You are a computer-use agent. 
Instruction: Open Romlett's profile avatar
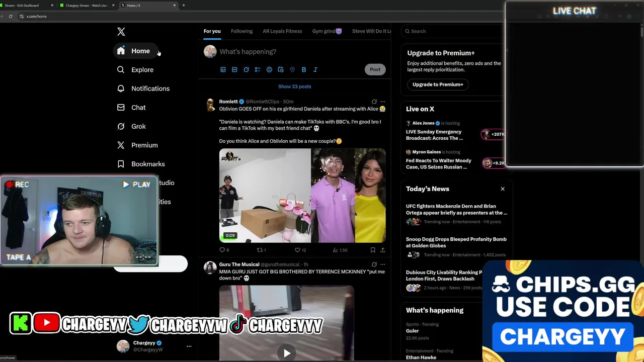(210, 105)
